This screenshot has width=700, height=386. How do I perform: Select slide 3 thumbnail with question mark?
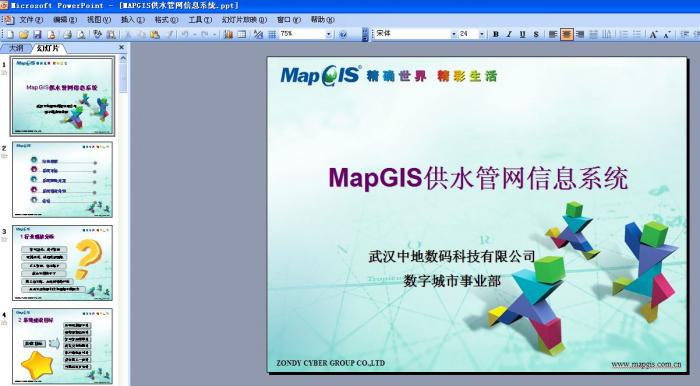coord(62,263)
